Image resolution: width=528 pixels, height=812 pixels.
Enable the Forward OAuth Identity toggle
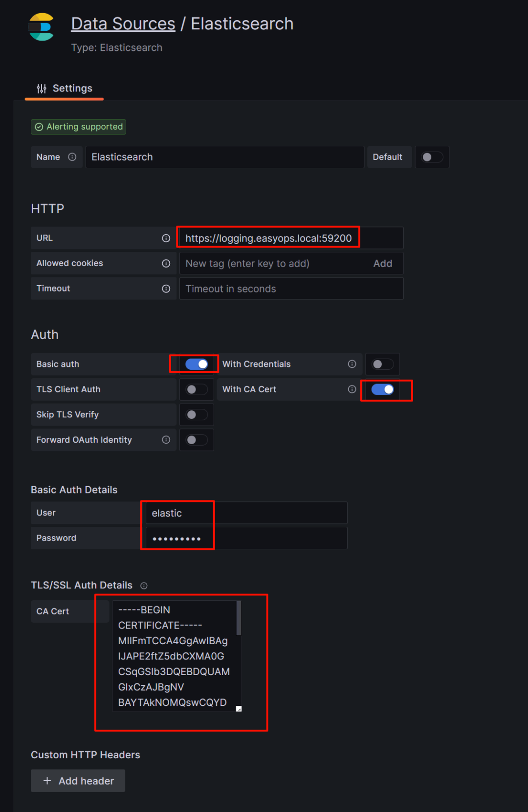coord(197,440)
